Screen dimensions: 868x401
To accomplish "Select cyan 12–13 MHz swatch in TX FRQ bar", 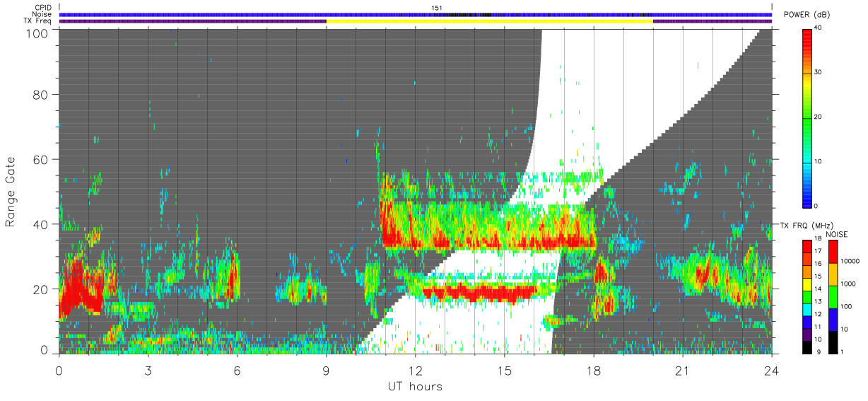I will coord(808,309).
